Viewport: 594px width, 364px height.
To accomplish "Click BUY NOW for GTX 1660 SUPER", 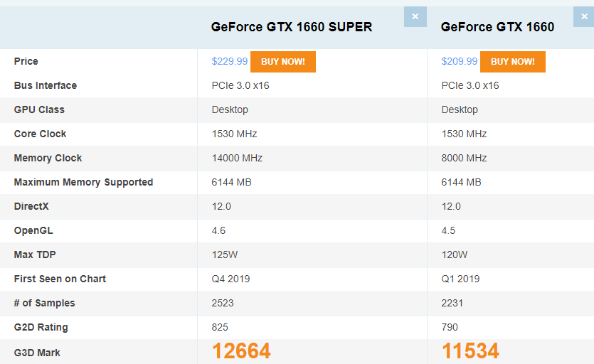I will coord(282,62).
